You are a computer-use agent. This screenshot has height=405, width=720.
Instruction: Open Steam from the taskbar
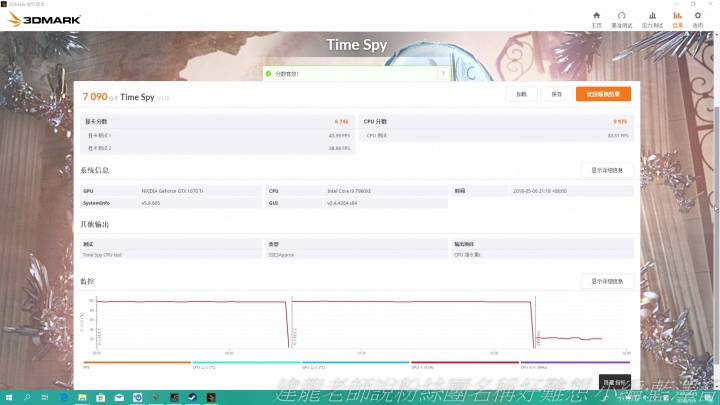pyautogui.click(x=192, y=398)
